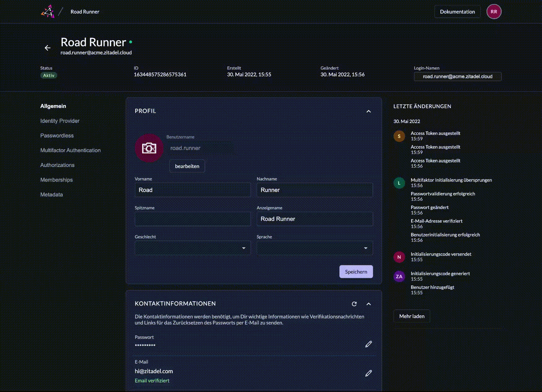Click the Spitzname input field
Screen dimensions: 542x392
click(x=192, y=219)
